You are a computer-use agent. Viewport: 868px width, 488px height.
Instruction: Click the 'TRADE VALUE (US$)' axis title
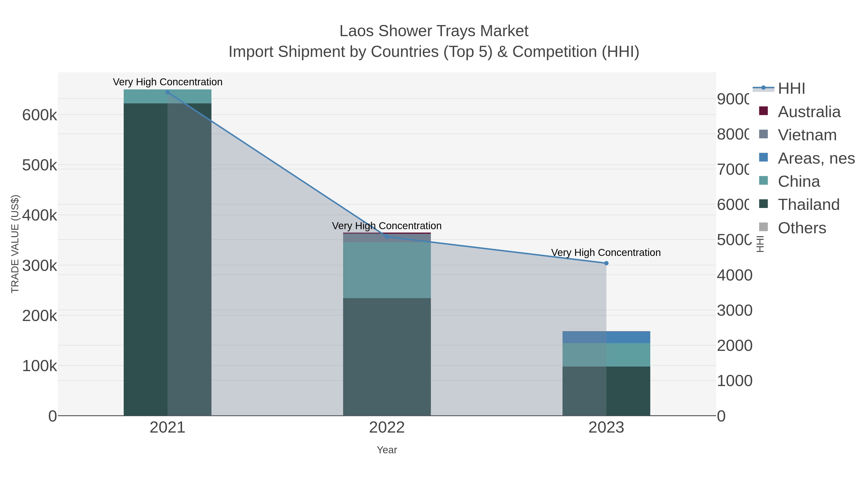15,244
